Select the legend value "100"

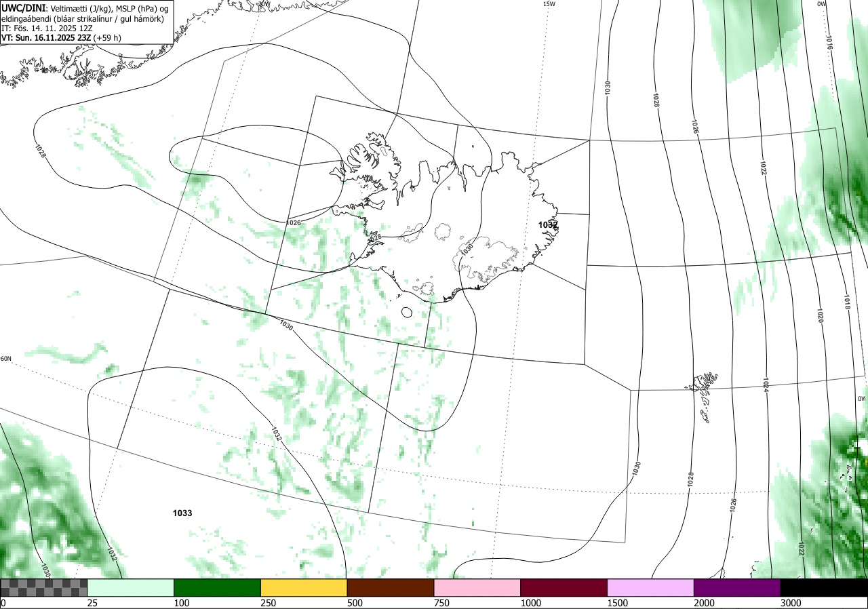point(182,603)
